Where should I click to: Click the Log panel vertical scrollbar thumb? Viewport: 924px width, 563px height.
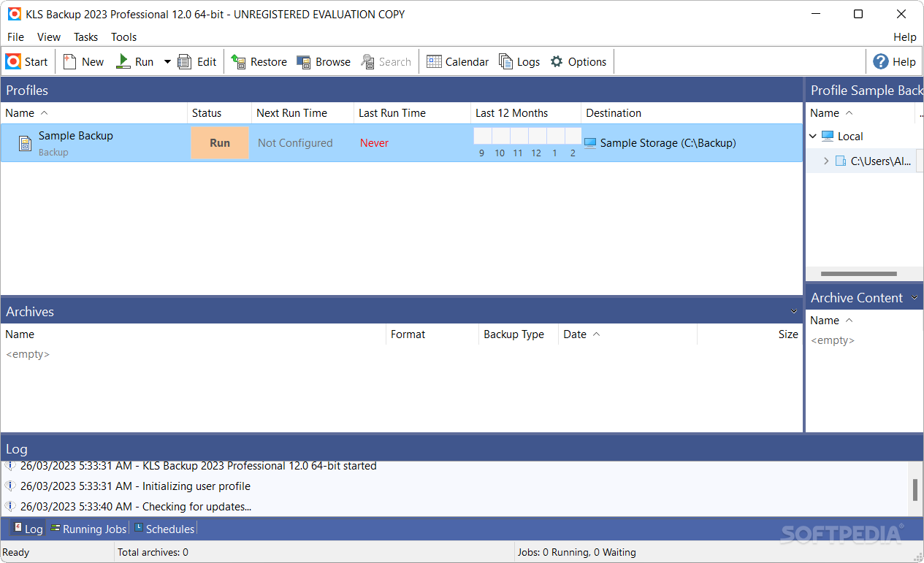tap(915, 490)
